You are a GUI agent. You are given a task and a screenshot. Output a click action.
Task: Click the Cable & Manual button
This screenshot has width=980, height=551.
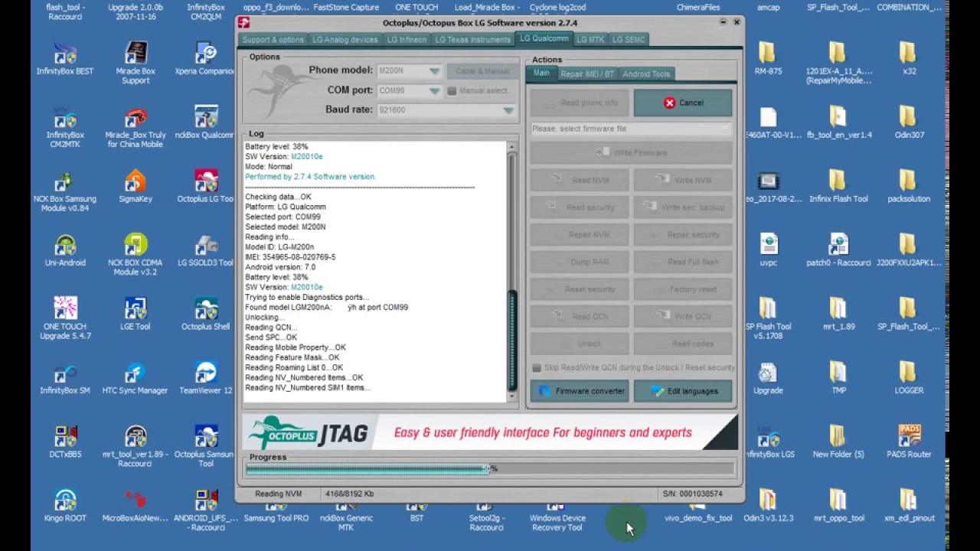pyautogui.click(x=482, y=71)
